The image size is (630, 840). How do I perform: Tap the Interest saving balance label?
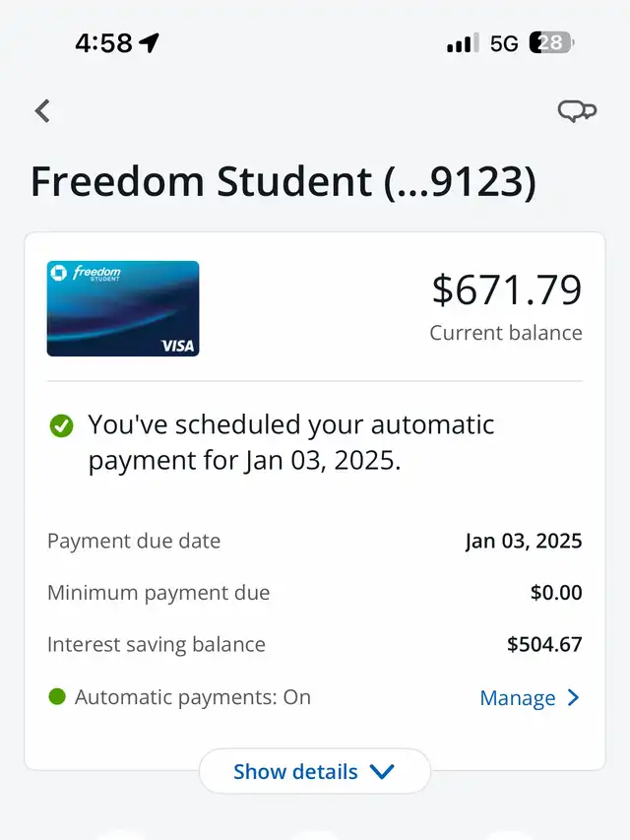tap(157, 645)
